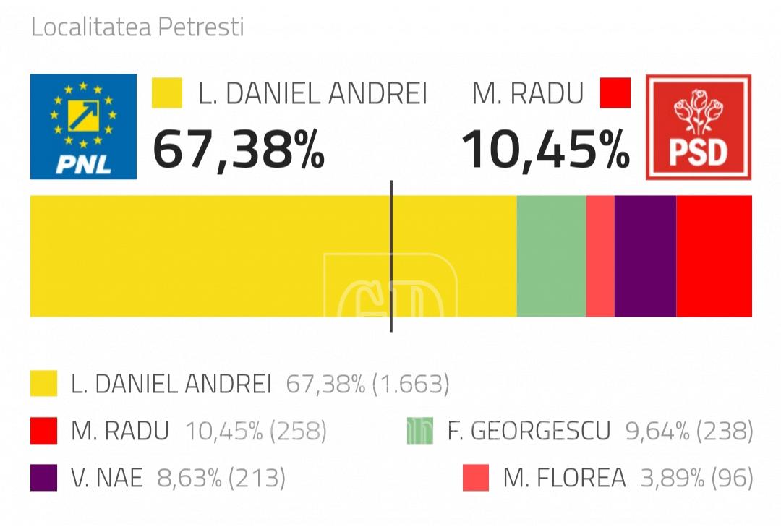Click the 50% threshold vertical marker line
The height and width of the screenshot is (532, 781).
[391, 256]
